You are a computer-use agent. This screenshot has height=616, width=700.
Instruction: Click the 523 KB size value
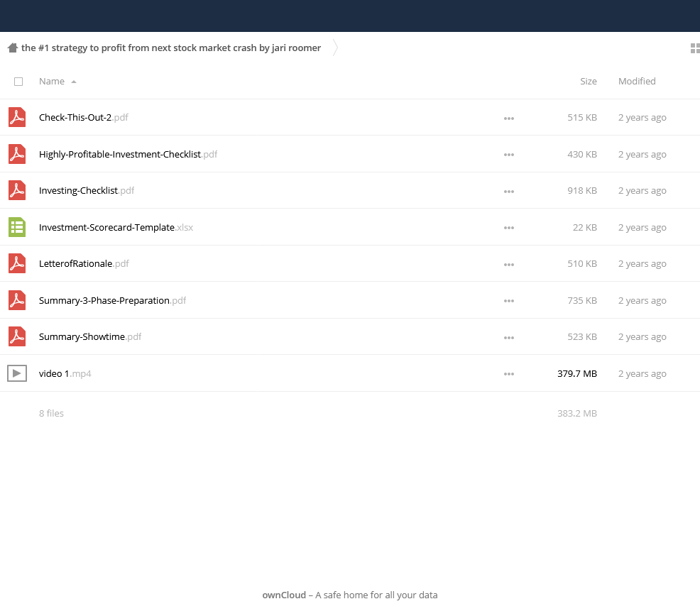click(582, 336)
